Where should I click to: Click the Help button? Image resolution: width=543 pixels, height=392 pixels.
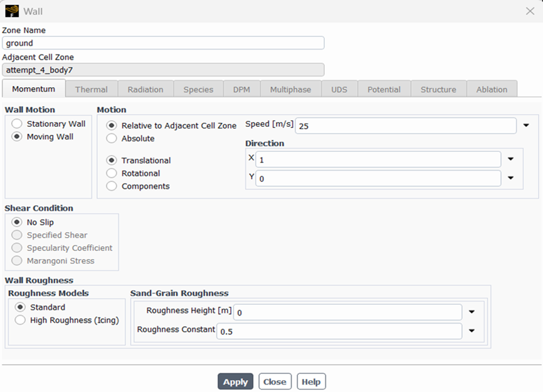point(311,381)
